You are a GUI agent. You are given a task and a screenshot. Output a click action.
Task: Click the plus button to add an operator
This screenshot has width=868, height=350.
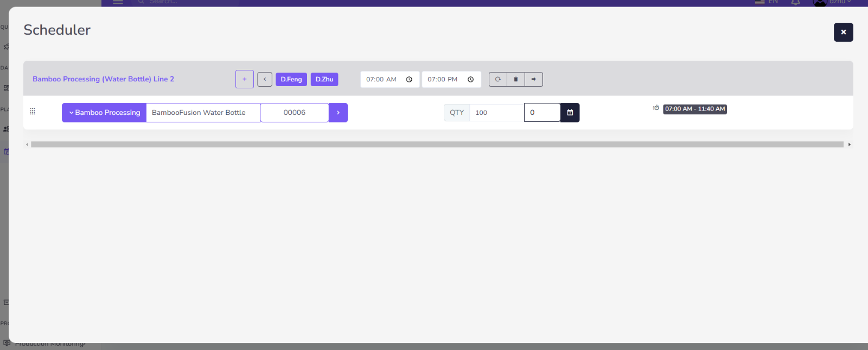[245, 79]
